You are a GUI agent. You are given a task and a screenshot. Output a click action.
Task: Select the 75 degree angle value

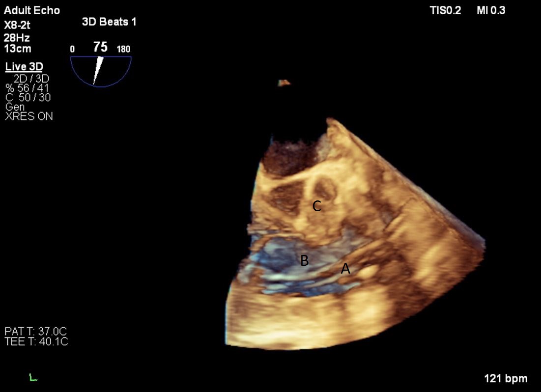101,48
